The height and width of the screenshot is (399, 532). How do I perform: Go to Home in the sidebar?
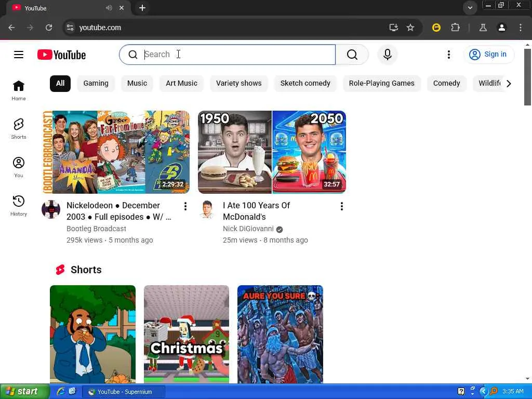tap(19, 90)
